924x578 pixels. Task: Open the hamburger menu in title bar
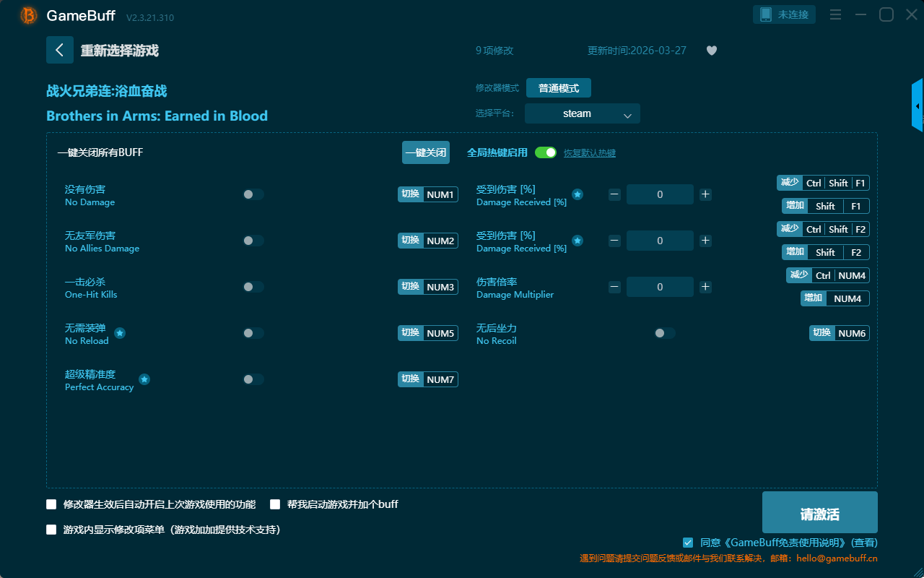tap(835, 15)
